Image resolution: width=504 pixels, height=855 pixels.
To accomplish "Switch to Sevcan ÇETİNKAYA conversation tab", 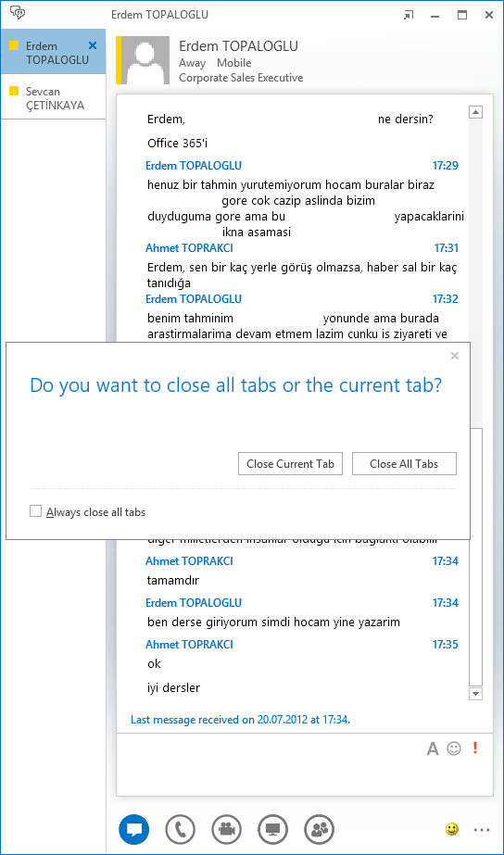I will tap(53, 98).
